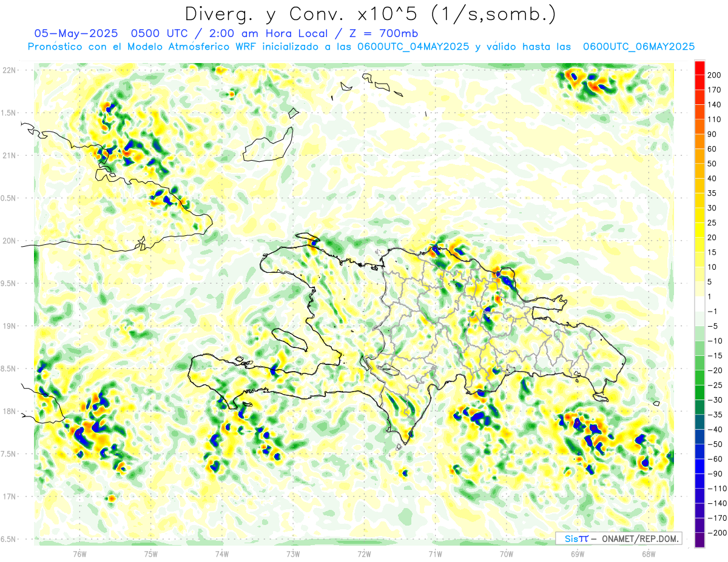Click the '72W' longitude label
The width and height of the screenshot is (728, 562).
pos(364,554)
